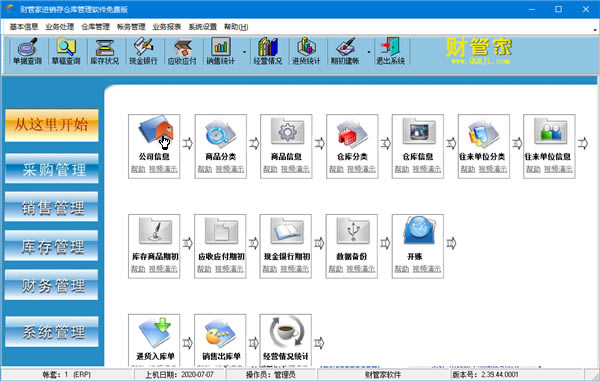The image size is (600, 381).
Task: Click the 视频演示 link under 开账
Action: click(x=427, y=269)
